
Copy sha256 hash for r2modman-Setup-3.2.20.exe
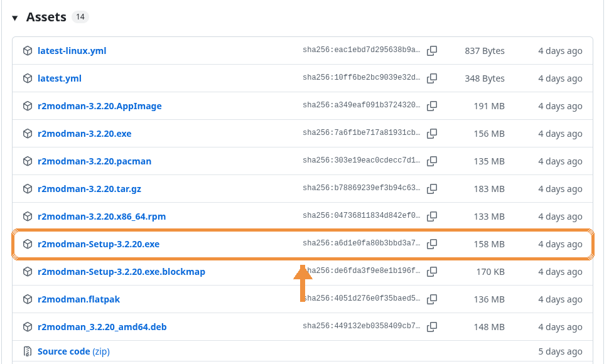point(432,244)
